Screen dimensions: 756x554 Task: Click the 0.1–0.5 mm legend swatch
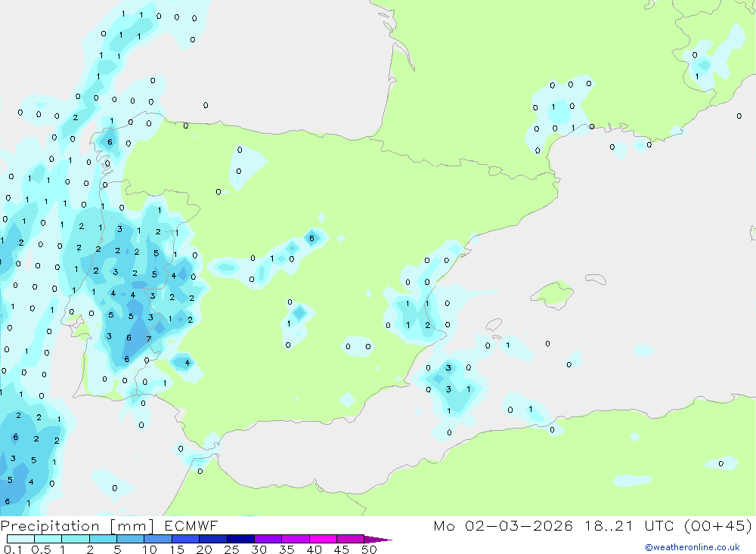pos(20,539)
